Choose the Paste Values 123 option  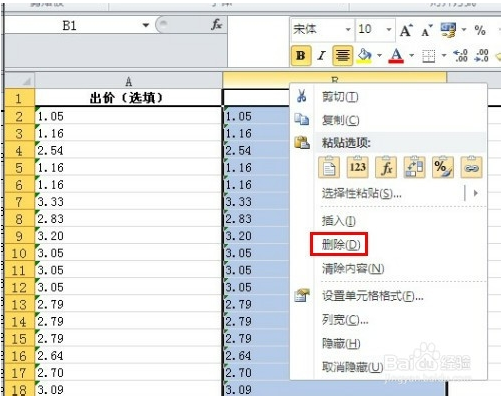click(358, 167)
